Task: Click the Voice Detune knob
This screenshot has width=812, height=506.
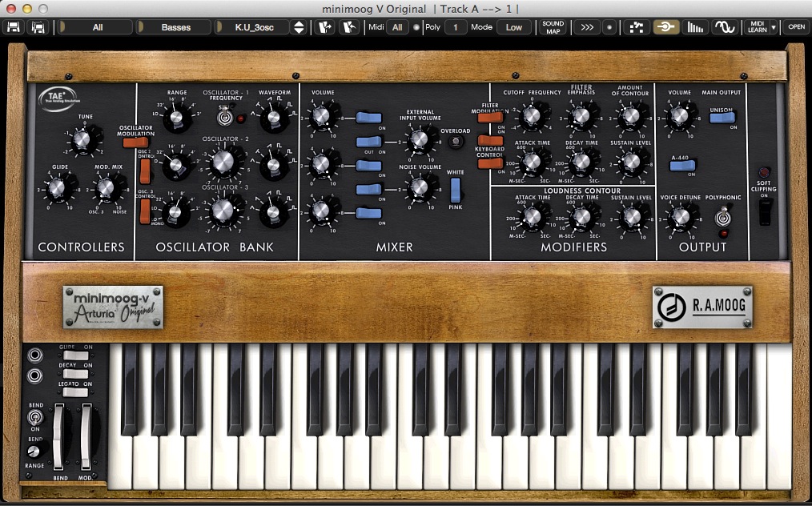Action: 680,217
